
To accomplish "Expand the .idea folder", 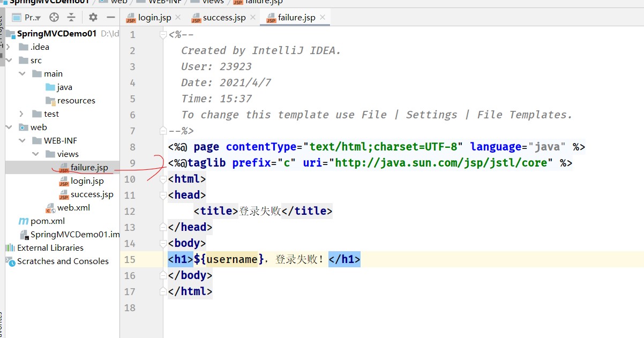I will click(x=9, y=47).
